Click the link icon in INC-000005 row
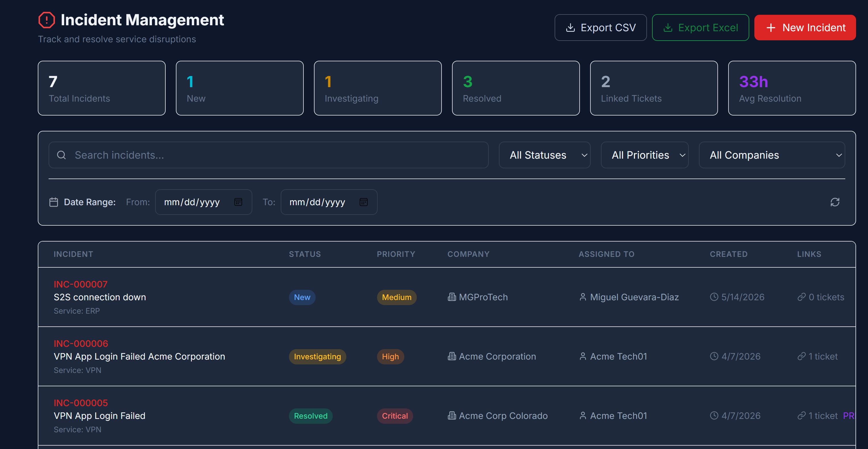 pyautogui.click(x=801, y=415)
